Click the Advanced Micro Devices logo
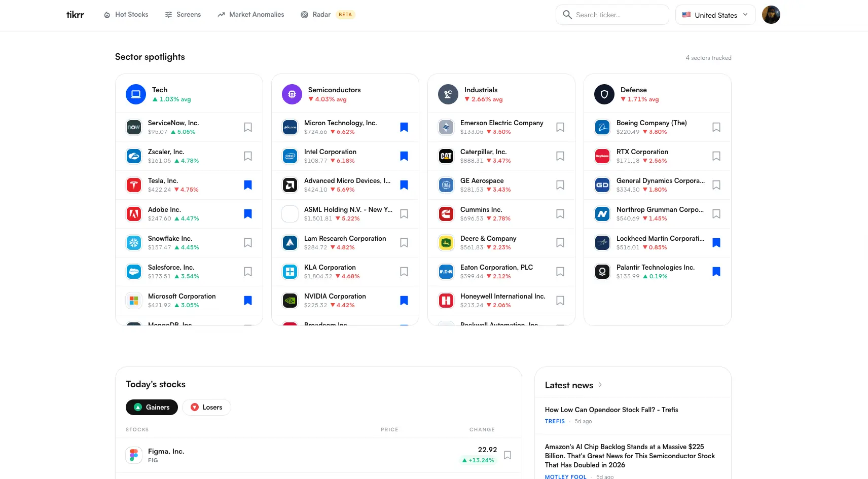Screen dimensions: 868x479 [290, 185]
